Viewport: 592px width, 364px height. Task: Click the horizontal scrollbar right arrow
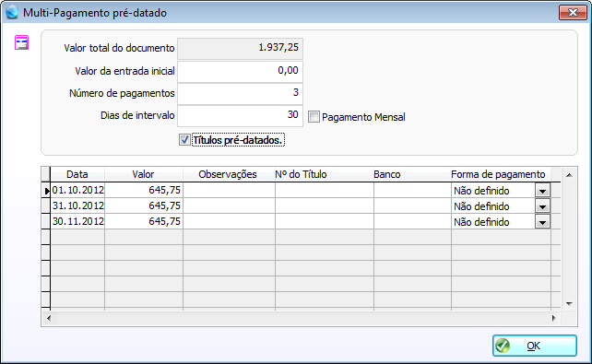[x=554, y=318]
